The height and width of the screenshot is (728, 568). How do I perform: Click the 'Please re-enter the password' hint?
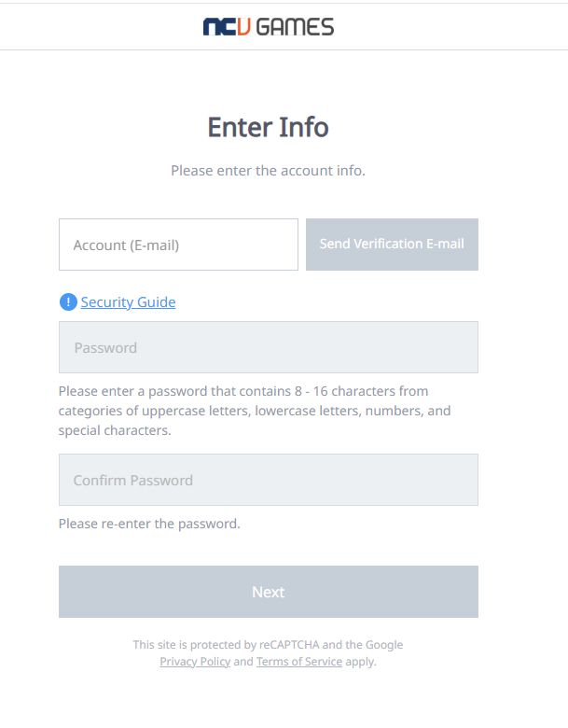pyautogui.click(x=149, y=524)
